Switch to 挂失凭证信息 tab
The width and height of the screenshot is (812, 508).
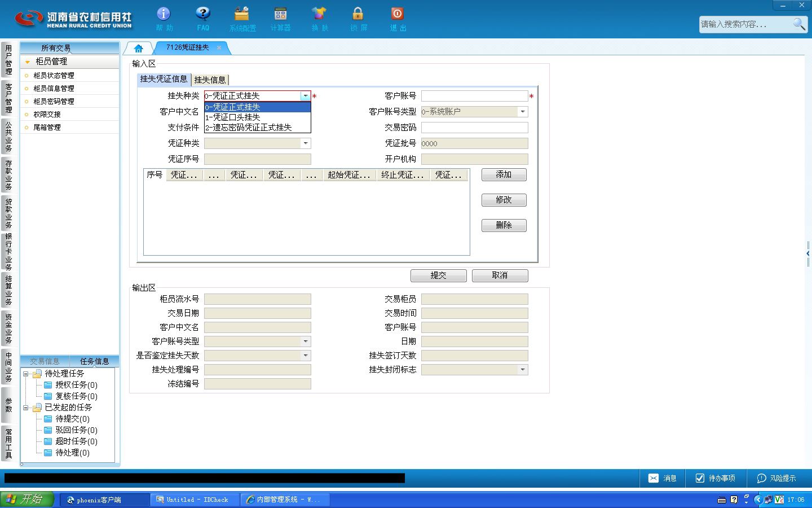(x=164, y=79)
